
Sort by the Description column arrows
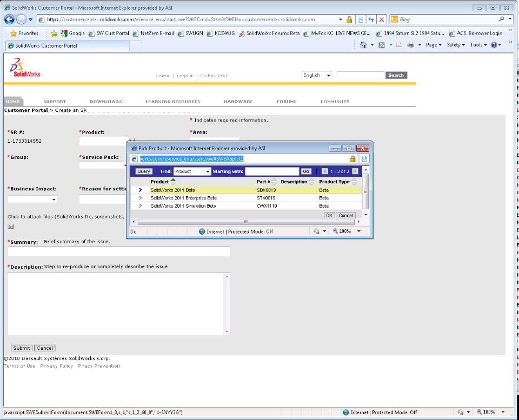[311, 182]
